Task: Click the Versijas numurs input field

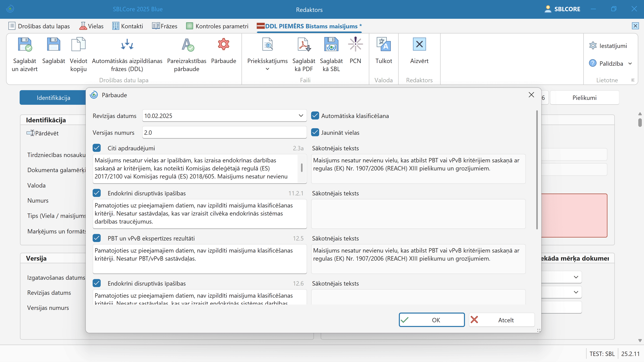Action: pos(224,133)
